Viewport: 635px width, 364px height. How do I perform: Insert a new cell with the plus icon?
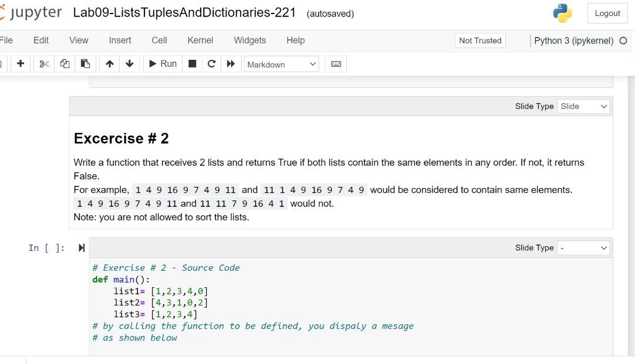point(21,64)
